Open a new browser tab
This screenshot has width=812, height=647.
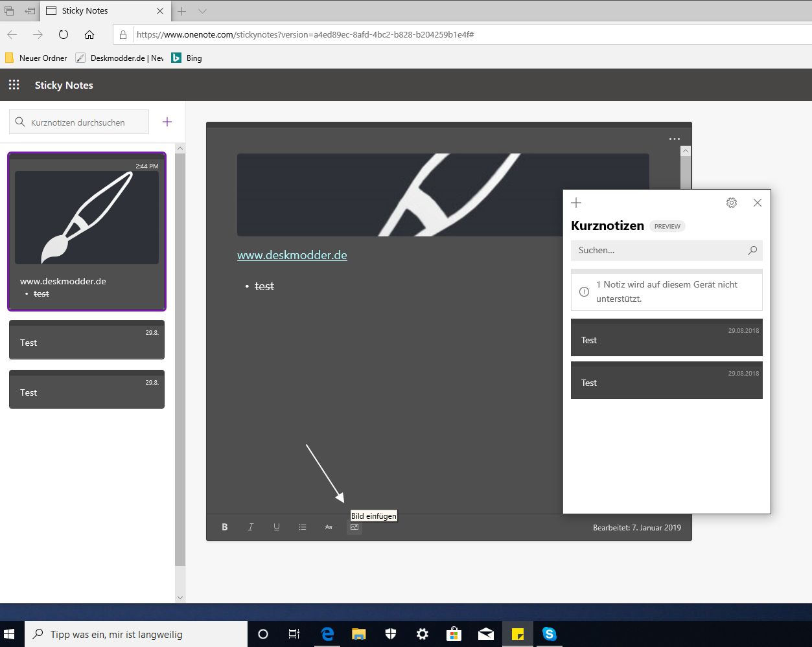[182, 11]
